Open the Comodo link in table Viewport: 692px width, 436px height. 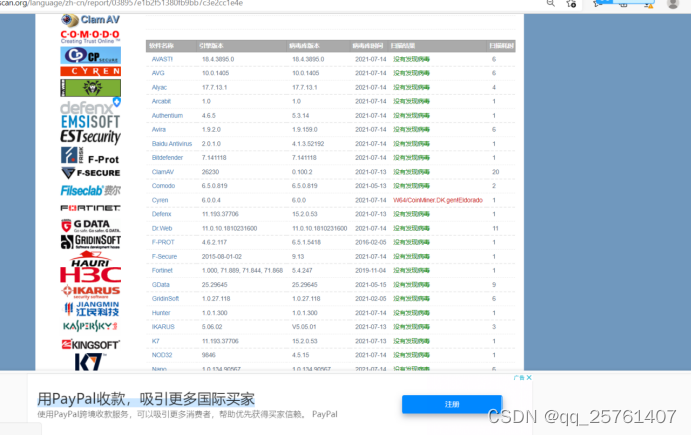tap(163, 186)
